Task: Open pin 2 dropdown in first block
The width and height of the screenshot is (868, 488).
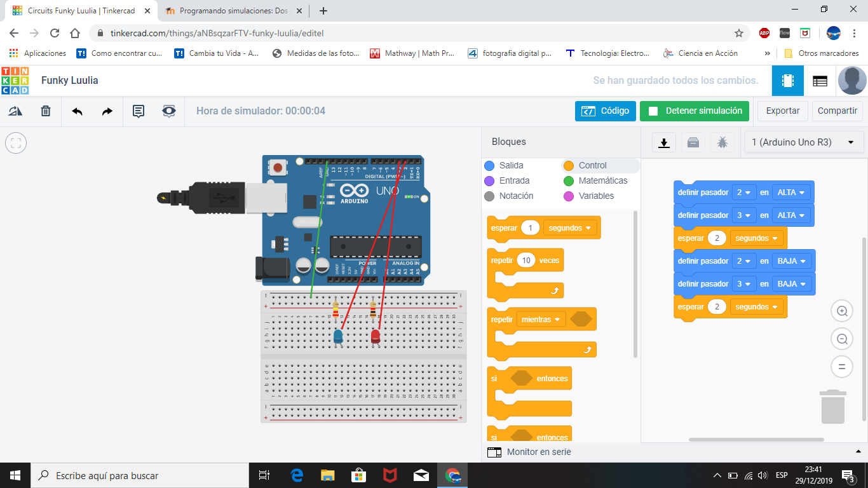Action: (x=744, y=192)
